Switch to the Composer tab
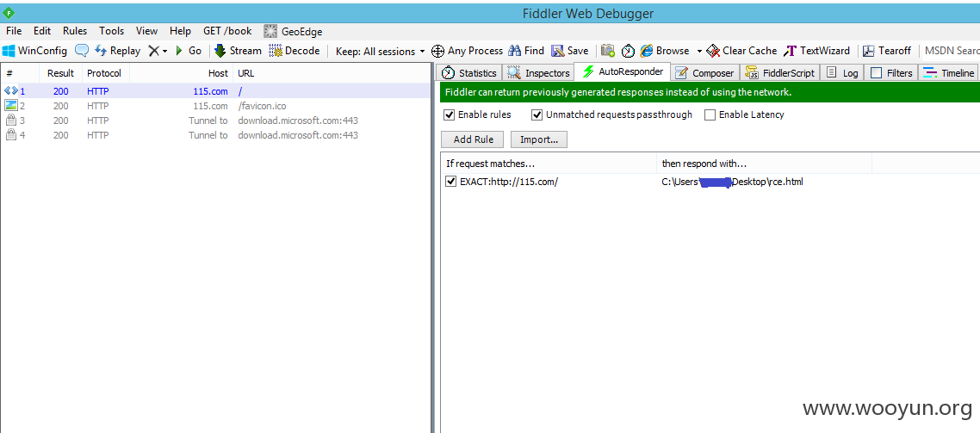Screen dimensions: 980x433 (x=705, y=73)
